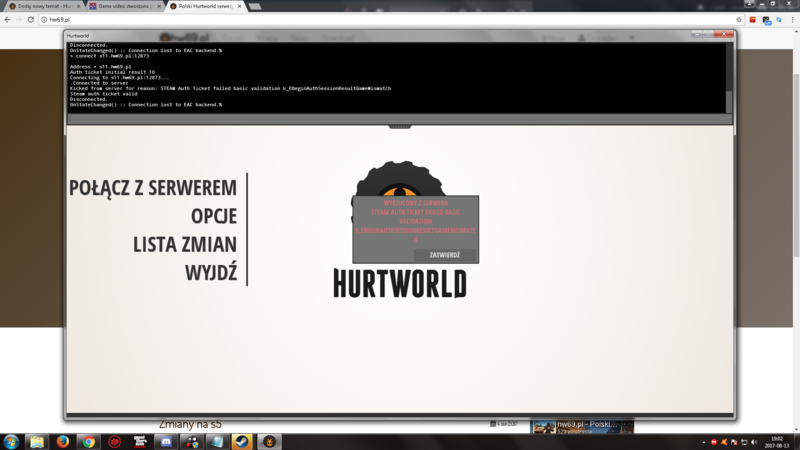Click the site info icon in address bar
This screenshot has width=800, height=450.
tap(44, 19)
